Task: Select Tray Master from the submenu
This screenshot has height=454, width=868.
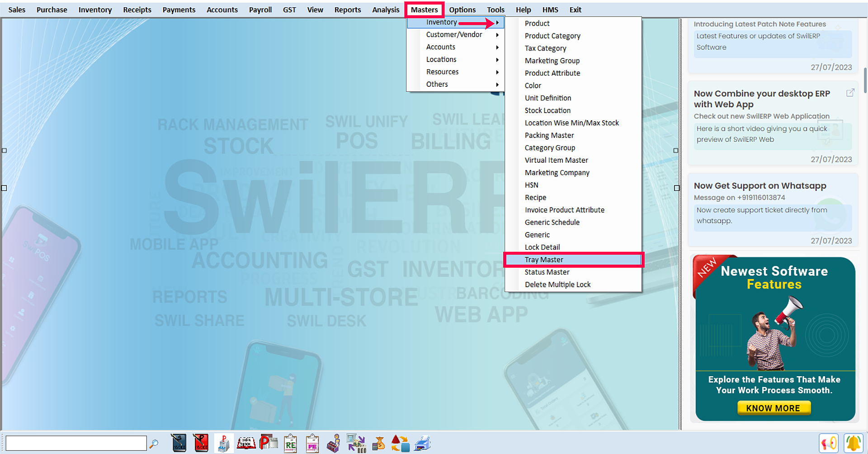Action: click(573, 260)
